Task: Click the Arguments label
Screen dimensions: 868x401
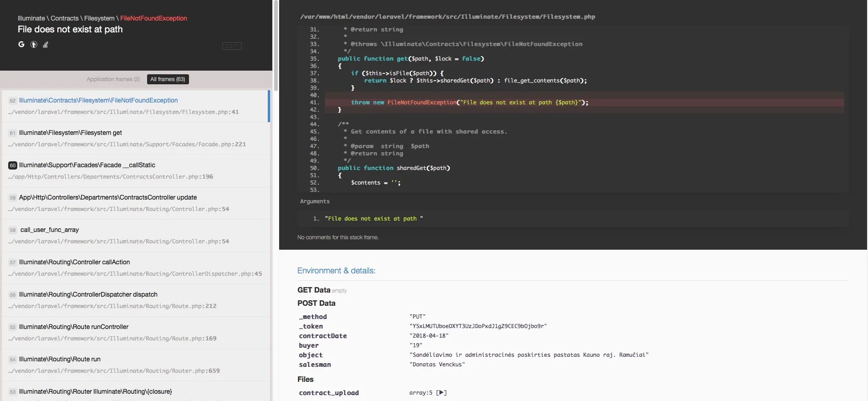Action: (315, 201)
